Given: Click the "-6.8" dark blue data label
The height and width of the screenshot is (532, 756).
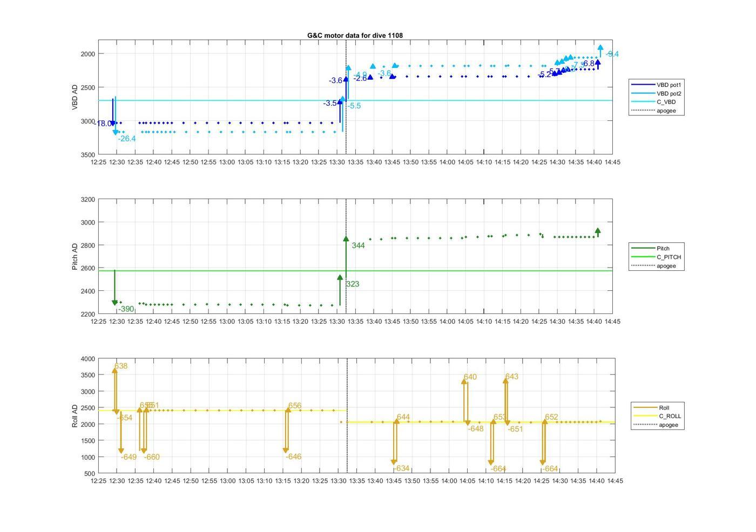Looking at the screenshot, I should click(588, 64).
